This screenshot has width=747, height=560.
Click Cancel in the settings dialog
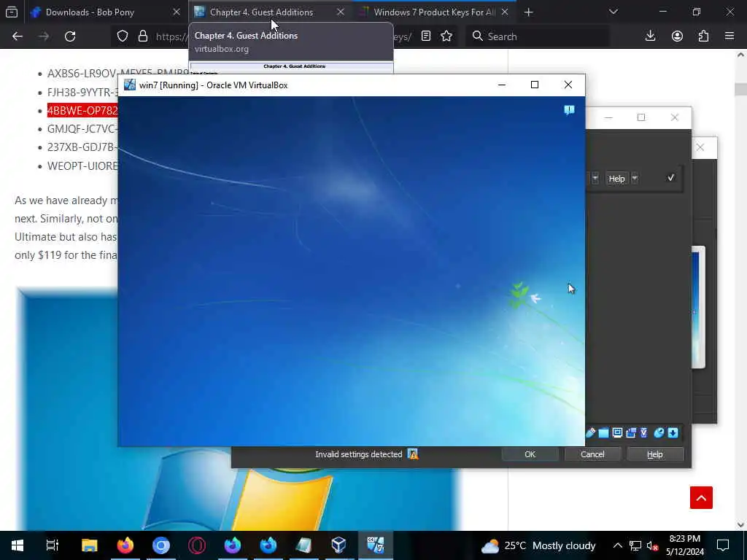592,454
